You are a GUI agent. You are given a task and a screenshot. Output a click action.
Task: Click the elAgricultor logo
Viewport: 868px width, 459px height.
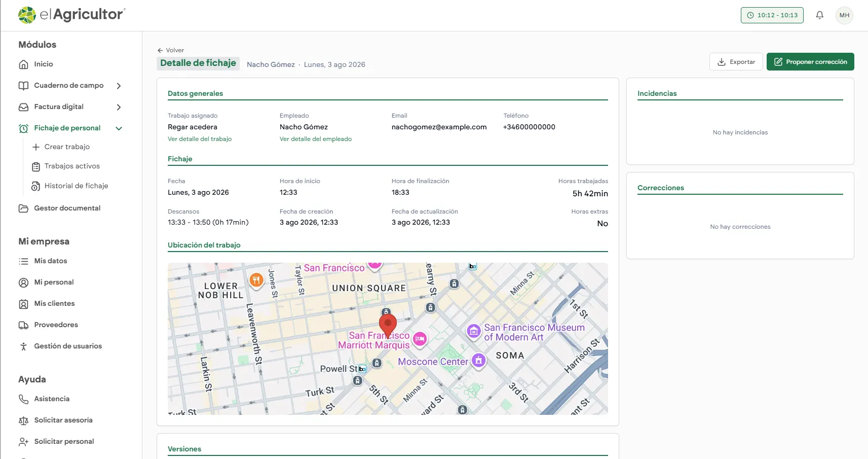[71, 15]
